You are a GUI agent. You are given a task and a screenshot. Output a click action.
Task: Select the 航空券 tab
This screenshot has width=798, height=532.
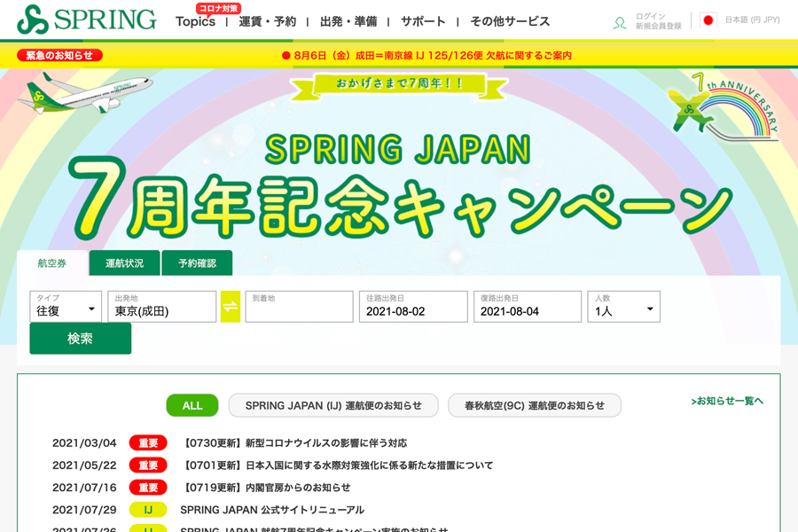tap(52, 263)
